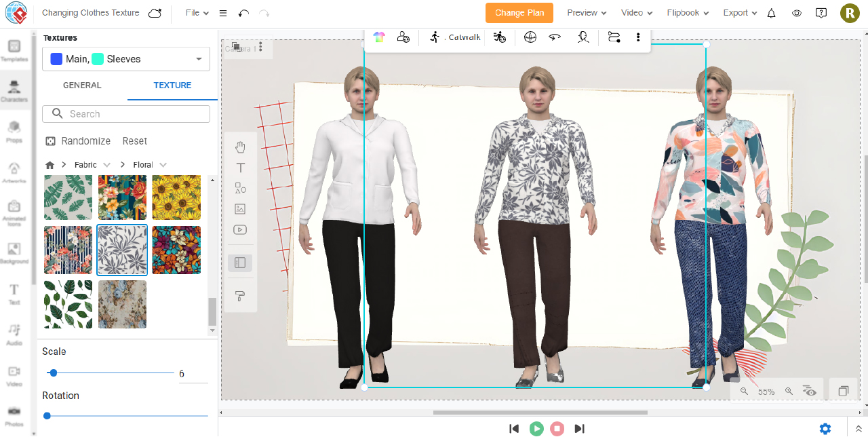Open the Export dropdown menu
The image size is (868, 437).
[x=739, y=12]
